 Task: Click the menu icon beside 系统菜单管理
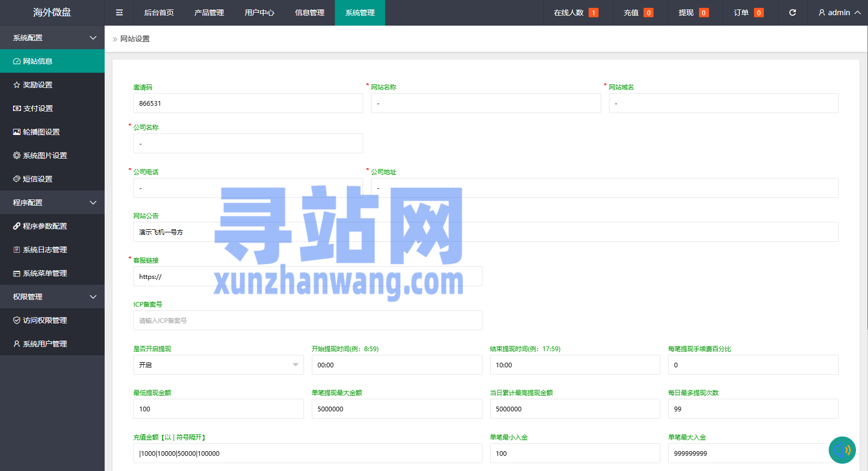coord(17,273)
